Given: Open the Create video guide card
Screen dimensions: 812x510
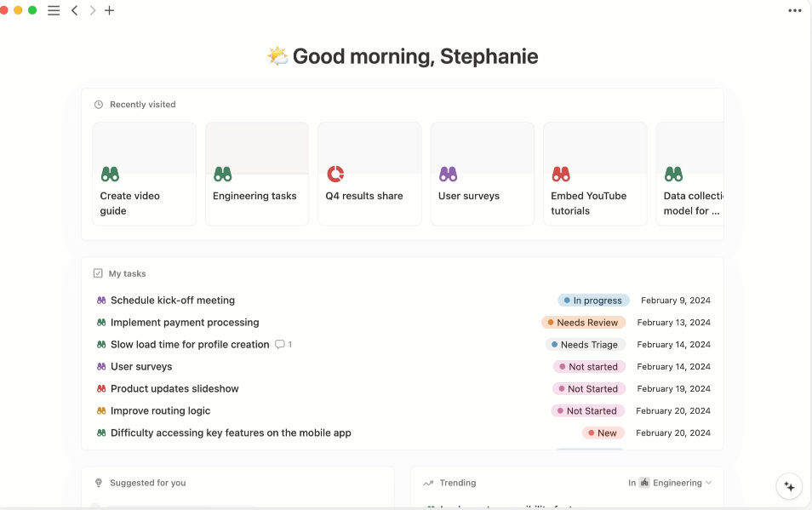Looking at the screenshot, I should [144, 174].
